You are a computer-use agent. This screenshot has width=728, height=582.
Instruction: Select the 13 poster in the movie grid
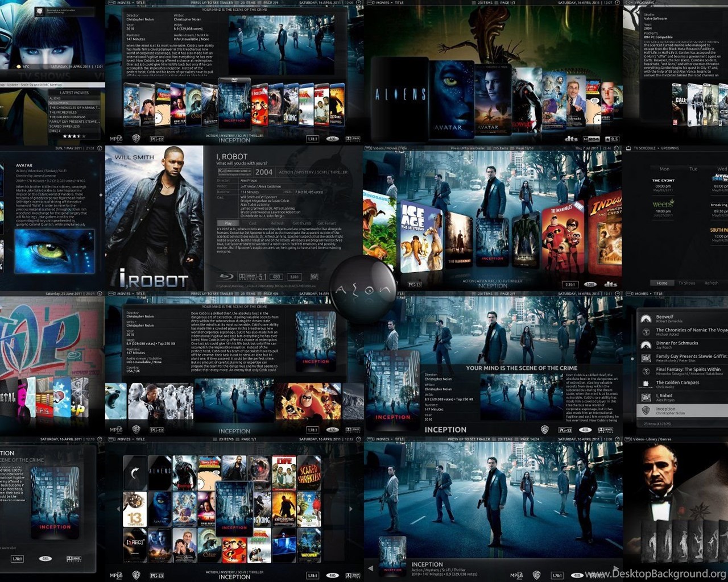tap(135, 509)
